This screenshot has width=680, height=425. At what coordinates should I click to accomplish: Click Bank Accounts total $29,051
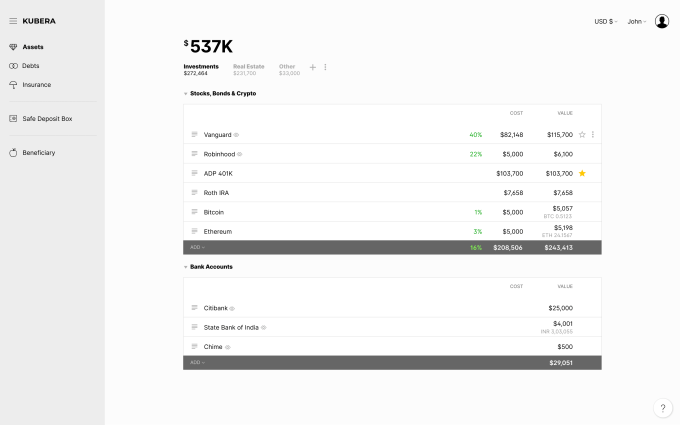coord(561,363)
